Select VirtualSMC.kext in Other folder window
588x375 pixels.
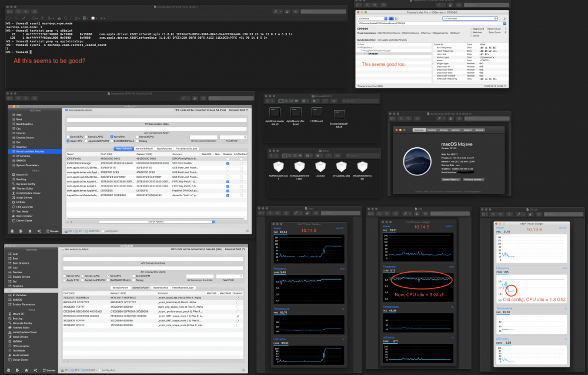point(341,168)
